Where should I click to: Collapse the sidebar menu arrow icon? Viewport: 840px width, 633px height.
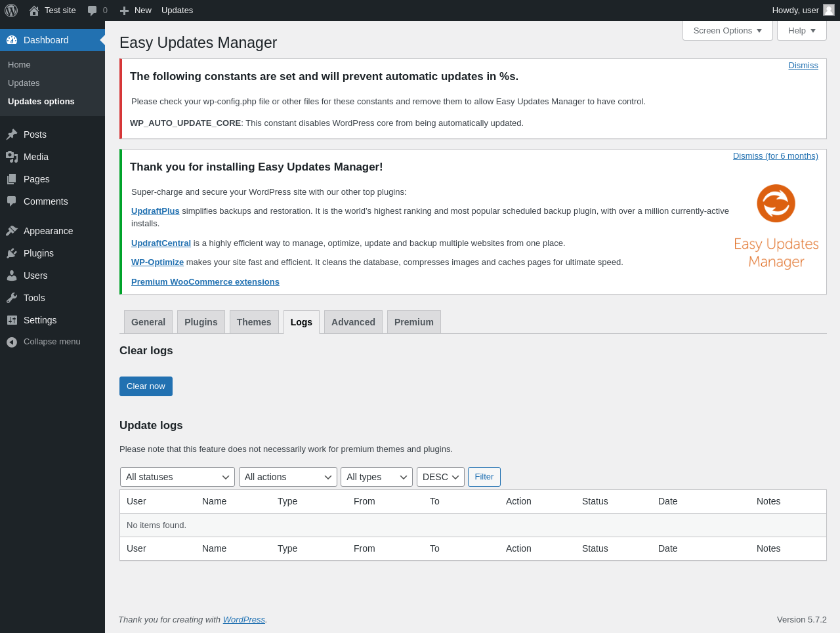[12, 342]
